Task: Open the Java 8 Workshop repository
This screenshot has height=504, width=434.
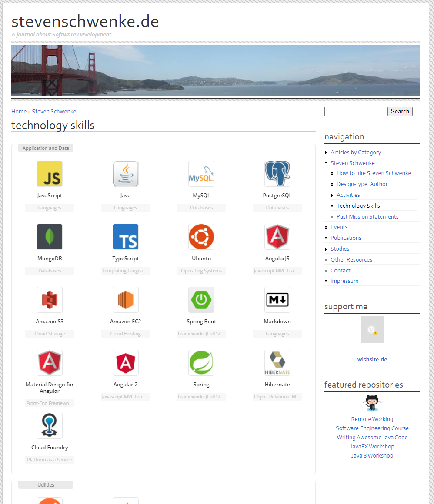Action: click(x=372, y=455)
